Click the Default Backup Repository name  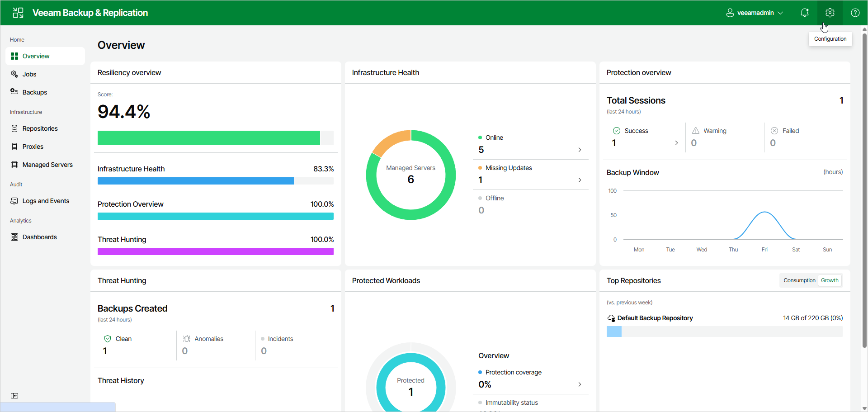[655, 318]
